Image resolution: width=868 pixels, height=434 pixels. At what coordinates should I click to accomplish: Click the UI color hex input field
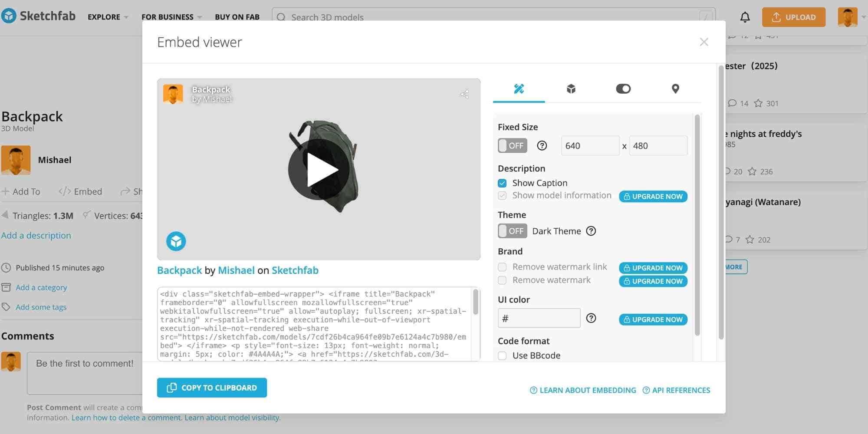539,318
